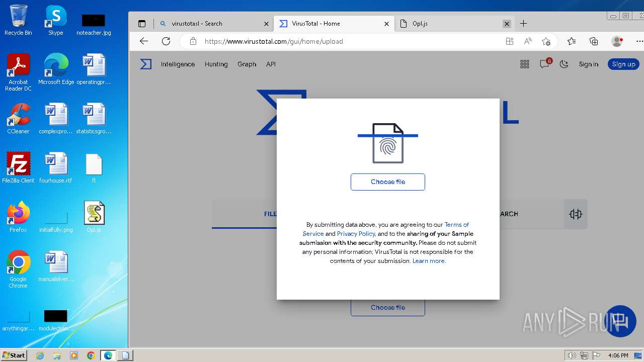Switch to Opl.js browser tab
The width and height of the screenshot is (644, 362).
pos(454,24)
